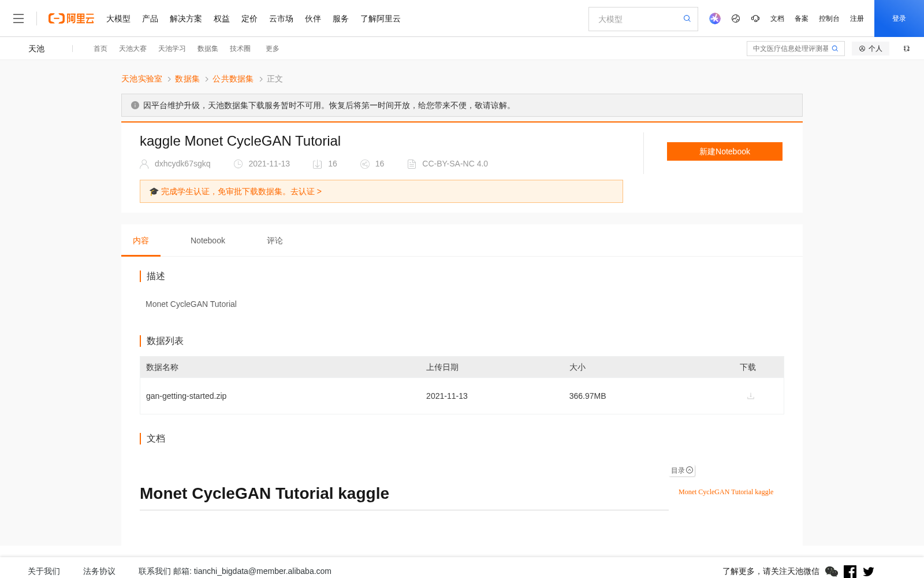Viewport: 924px width, 578px height.
Task: Switch to the Notebook tab
Action: point(208,240)
